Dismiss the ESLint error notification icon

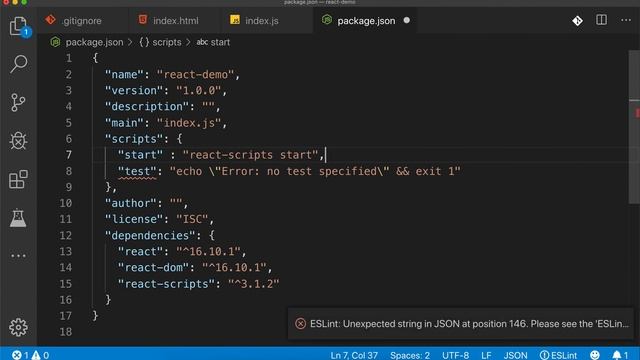coord(300,324)
